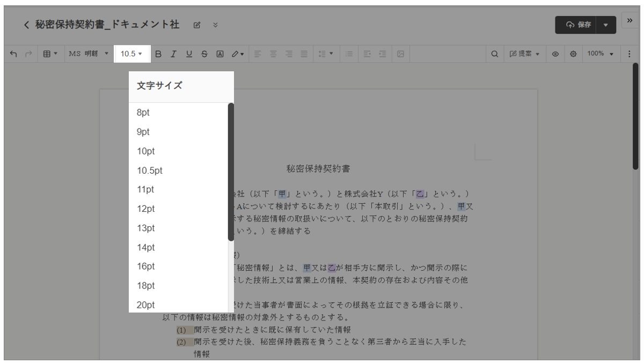Open the search magnifier tool
Image resolution: width=644 pixels, height=364 pixels.
(495, 54)
